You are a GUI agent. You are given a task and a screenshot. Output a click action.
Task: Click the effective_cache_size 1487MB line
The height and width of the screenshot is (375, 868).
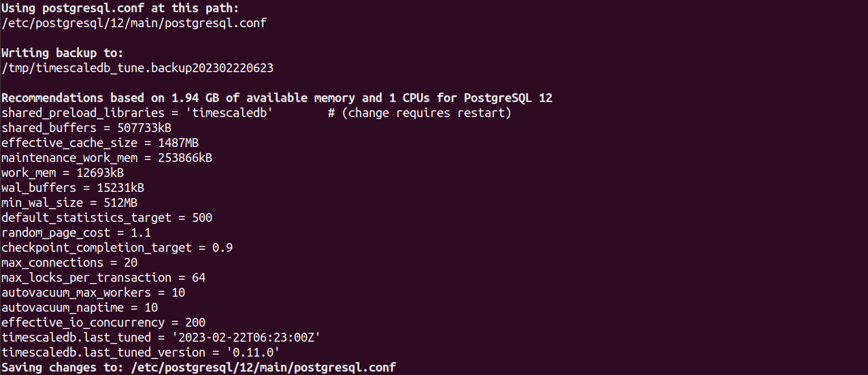point(100,143)
